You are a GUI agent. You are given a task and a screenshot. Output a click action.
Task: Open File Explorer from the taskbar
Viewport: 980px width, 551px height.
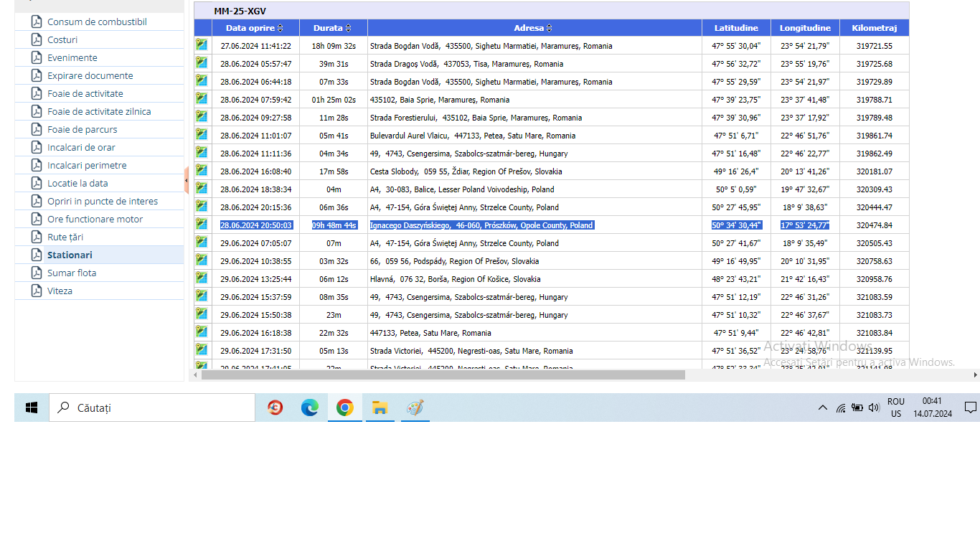[380, 408]
